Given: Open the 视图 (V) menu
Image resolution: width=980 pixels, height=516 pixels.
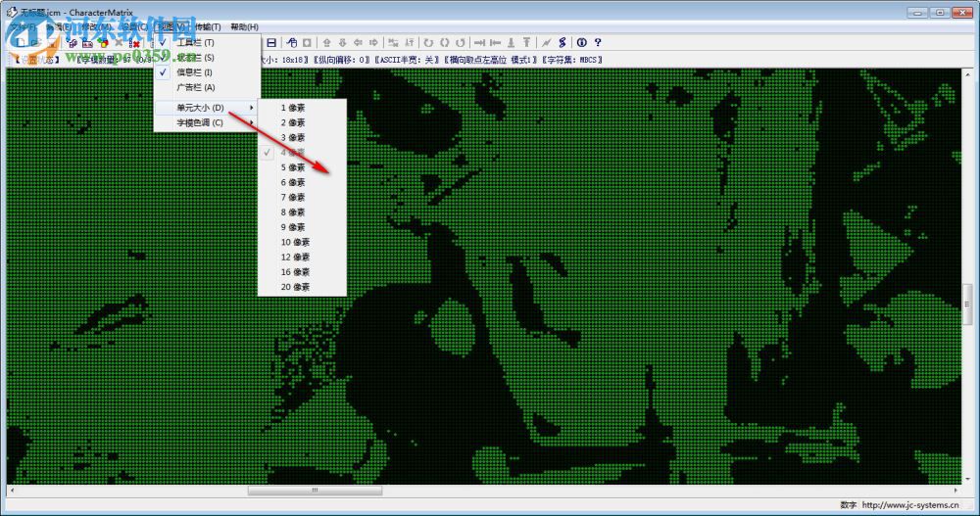Looking at the screenshot, I should click(x=171, y=26).
